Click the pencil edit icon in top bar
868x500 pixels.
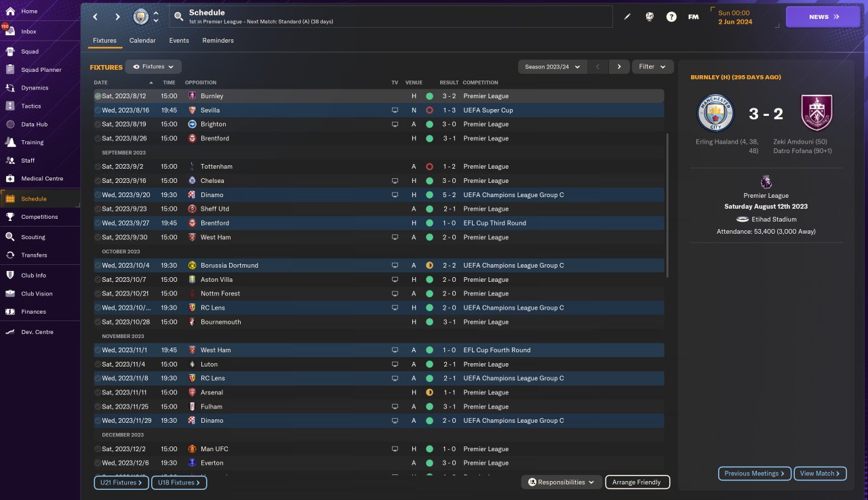click(x=627, y=17)
